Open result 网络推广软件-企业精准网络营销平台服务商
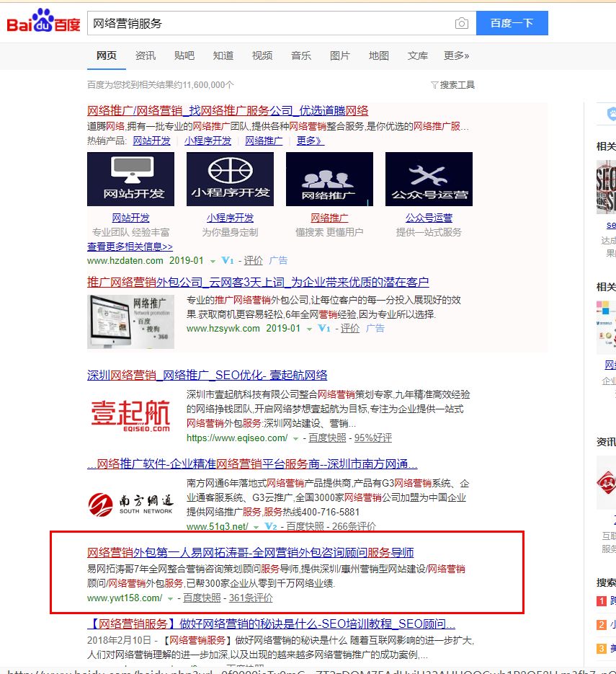 [252, 464]
